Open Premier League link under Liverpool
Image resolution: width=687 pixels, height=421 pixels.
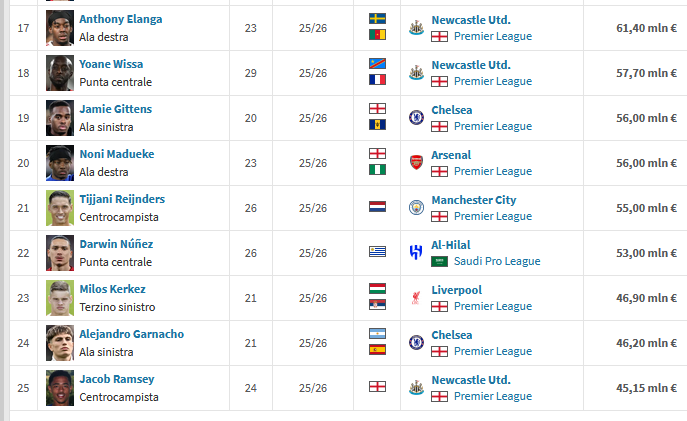tap(493, 306)
